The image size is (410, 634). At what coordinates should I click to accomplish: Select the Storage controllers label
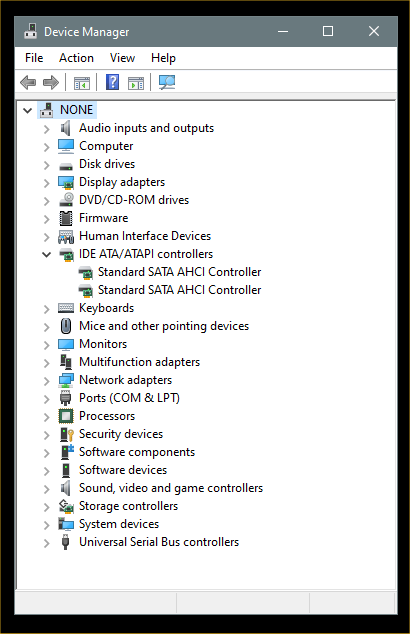tap(128, 506)
